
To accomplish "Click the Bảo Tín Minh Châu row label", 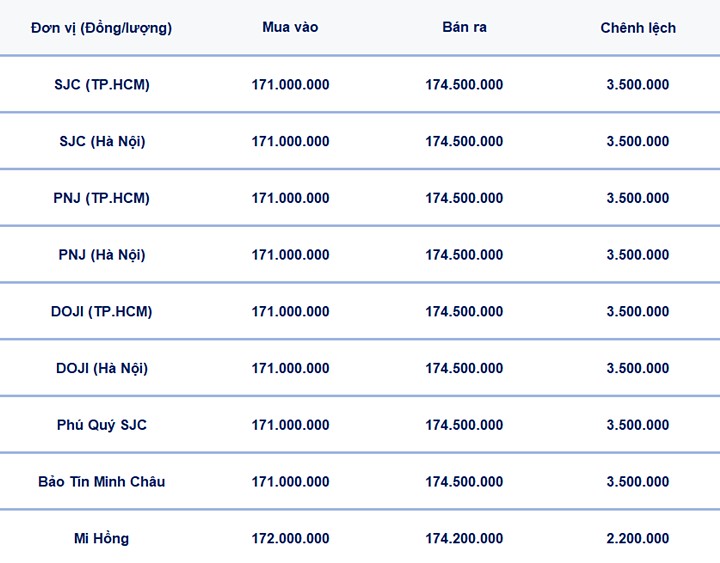I will point(102,482).
